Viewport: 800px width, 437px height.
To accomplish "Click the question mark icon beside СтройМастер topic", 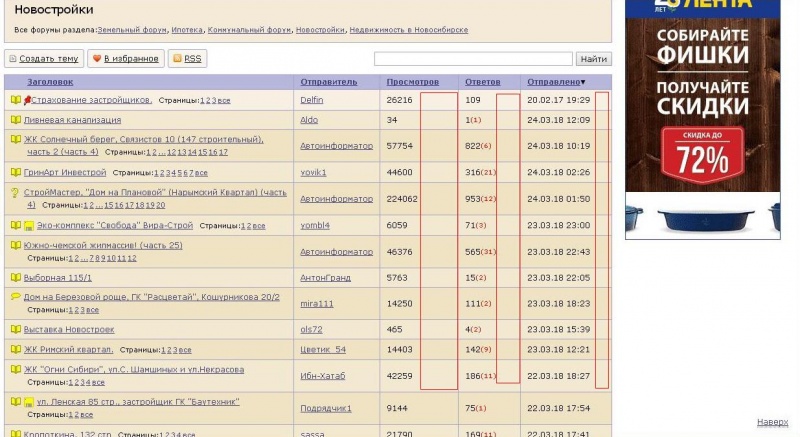I will tap(15, 192).
